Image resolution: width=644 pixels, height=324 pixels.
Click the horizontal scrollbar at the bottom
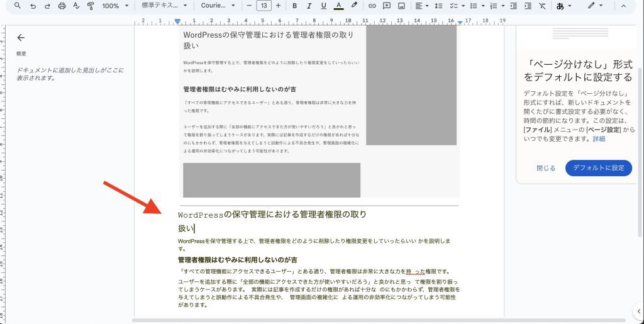[378, 320]
